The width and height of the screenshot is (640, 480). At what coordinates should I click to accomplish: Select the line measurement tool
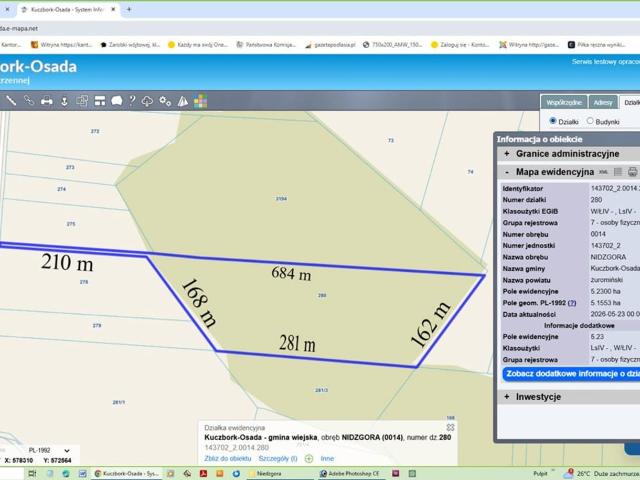(x=11, y=100)
